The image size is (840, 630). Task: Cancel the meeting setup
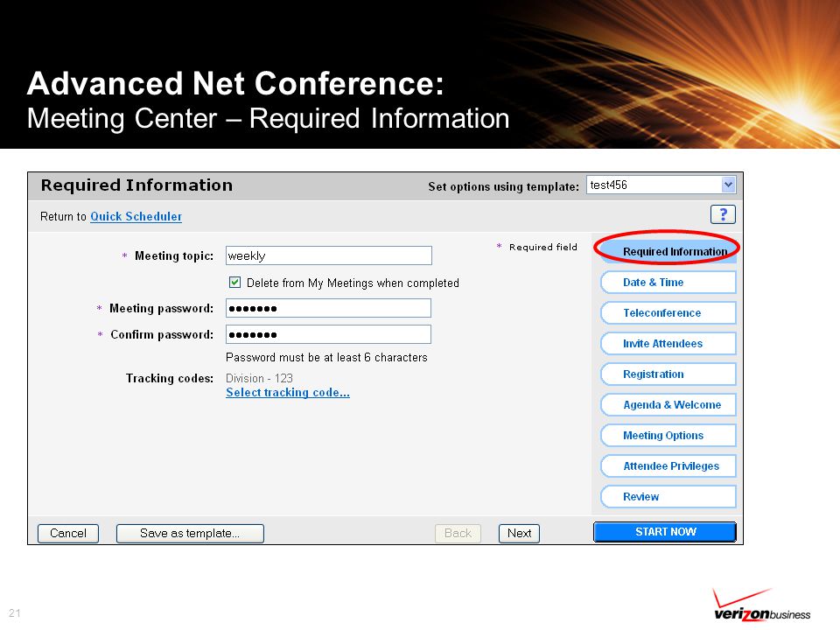point(68,533)
